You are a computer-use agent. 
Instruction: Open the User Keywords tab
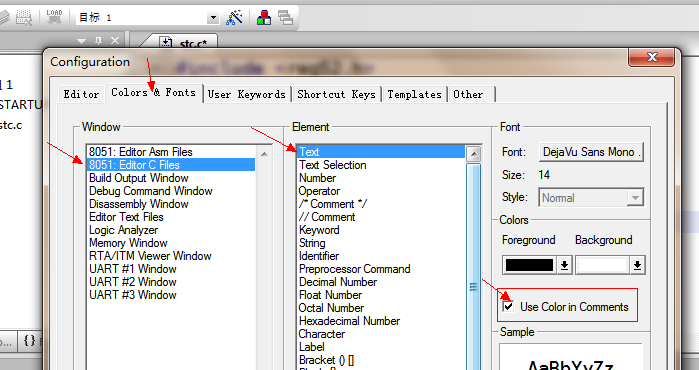click(247, 94)
